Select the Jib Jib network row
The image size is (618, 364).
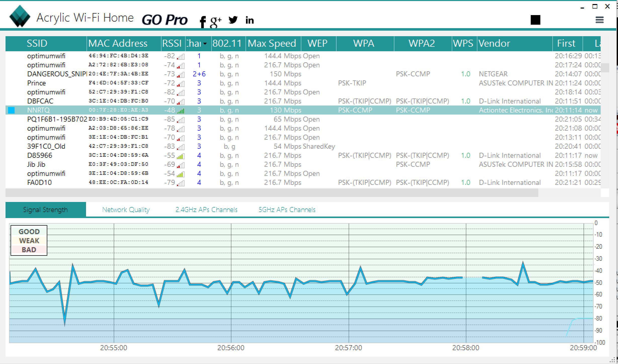click(x=36, y=165)
